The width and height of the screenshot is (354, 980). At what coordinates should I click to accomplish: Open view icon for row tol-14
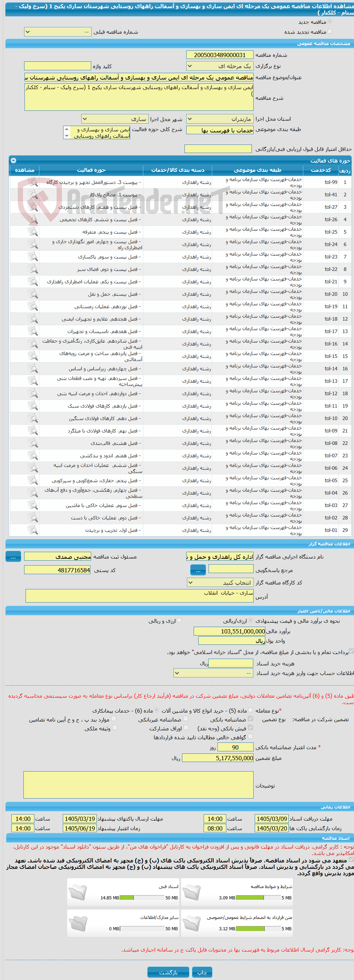(33, 369)
